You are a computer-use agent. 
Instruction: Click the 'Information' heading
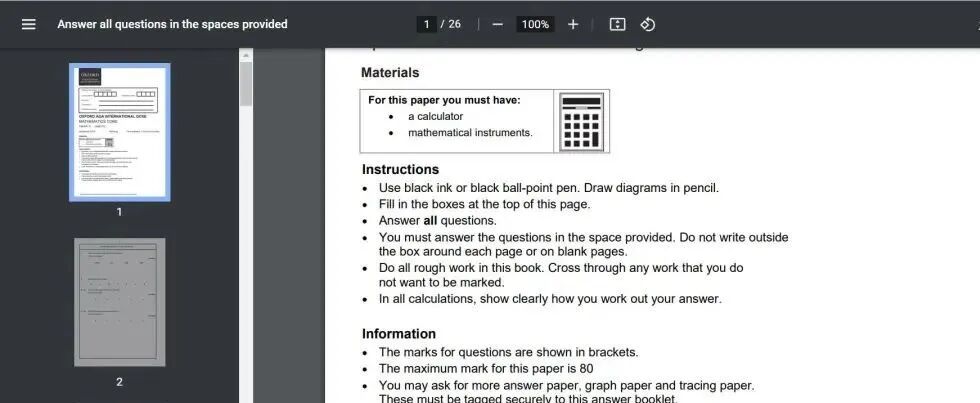point(399,334)
